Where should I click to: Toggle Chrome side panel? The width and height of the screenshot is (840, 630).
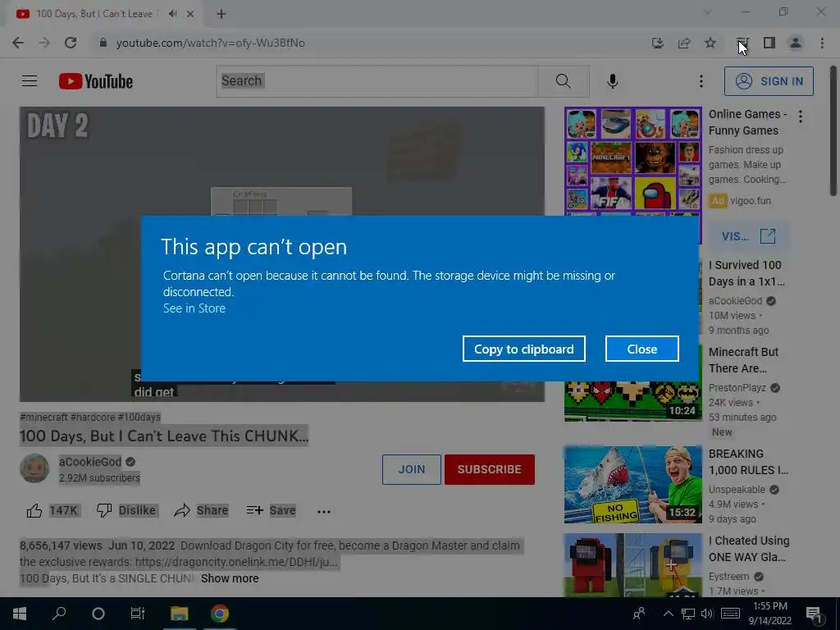769,43
